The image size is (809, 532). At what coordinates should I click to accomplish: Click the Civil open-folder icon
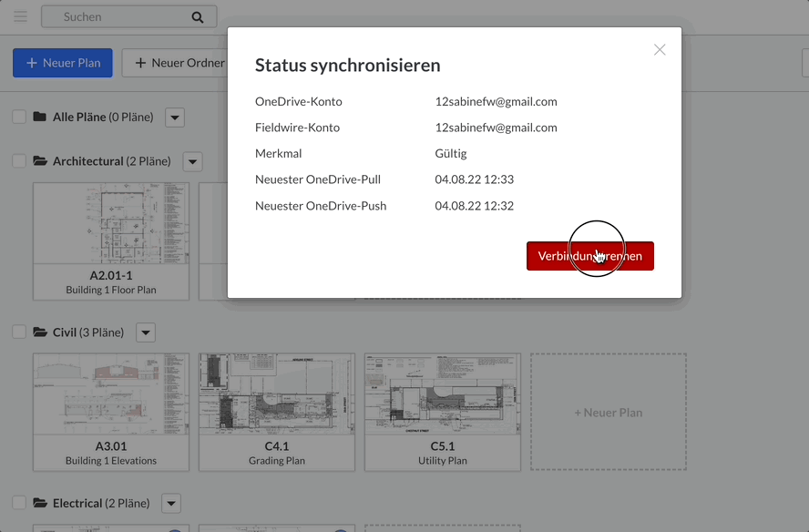[40, 332]
